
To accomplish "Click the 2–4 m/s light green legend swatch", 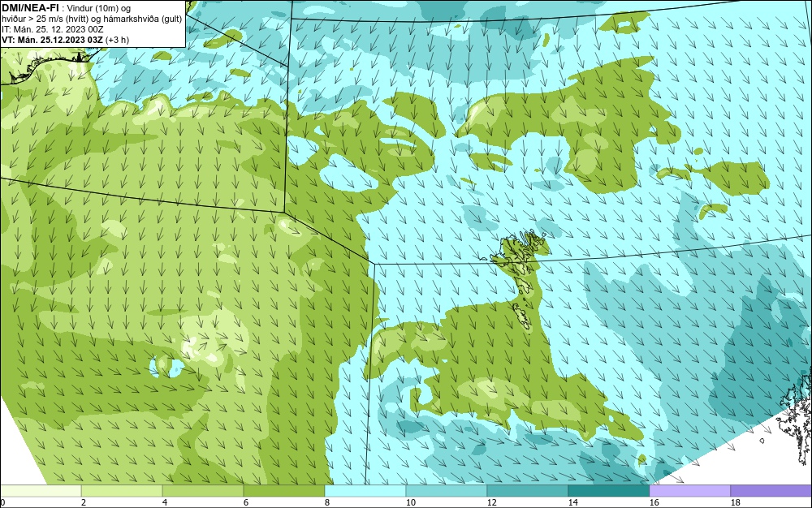I will point(122,490).
